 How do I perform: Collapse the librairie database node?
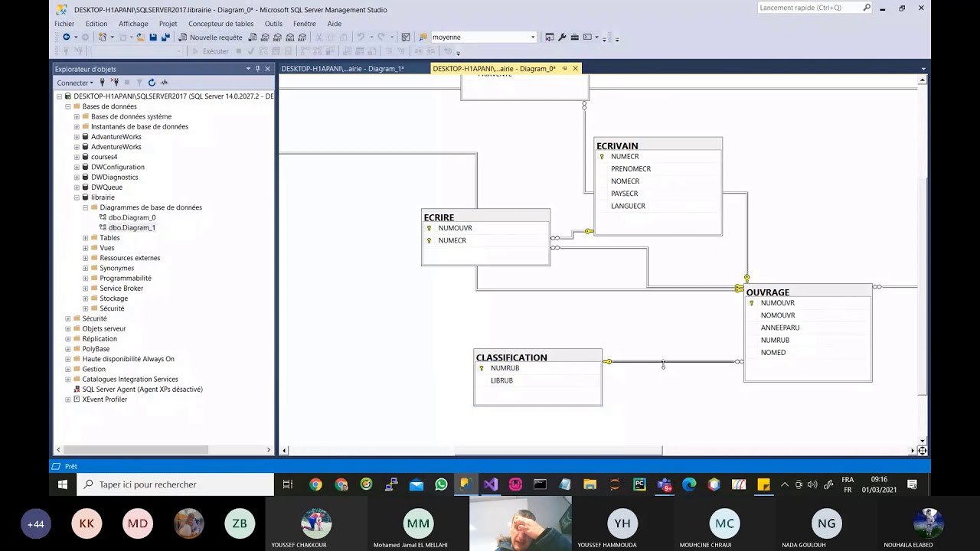(77, 197)
